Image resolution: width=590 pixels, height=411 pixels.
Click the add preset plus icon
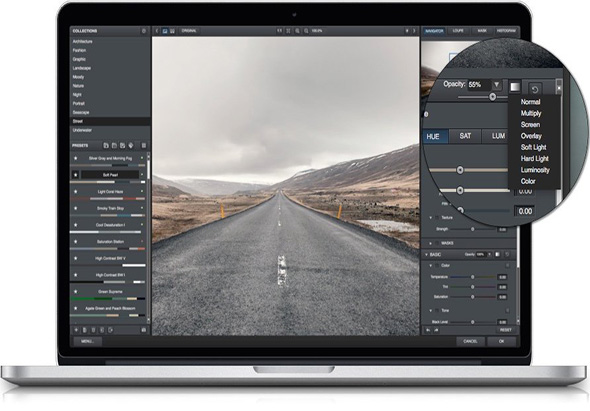(x=76, y=330)
